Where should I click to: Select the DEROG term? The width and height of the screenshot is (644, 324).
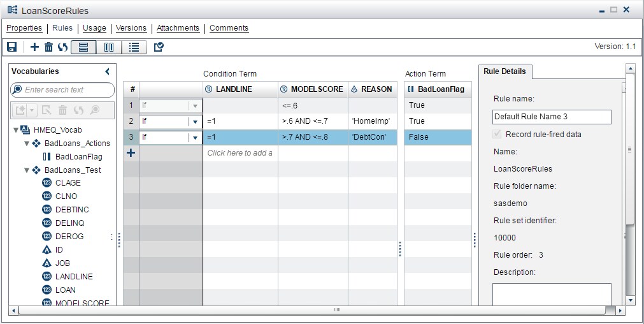coord(69,236)
